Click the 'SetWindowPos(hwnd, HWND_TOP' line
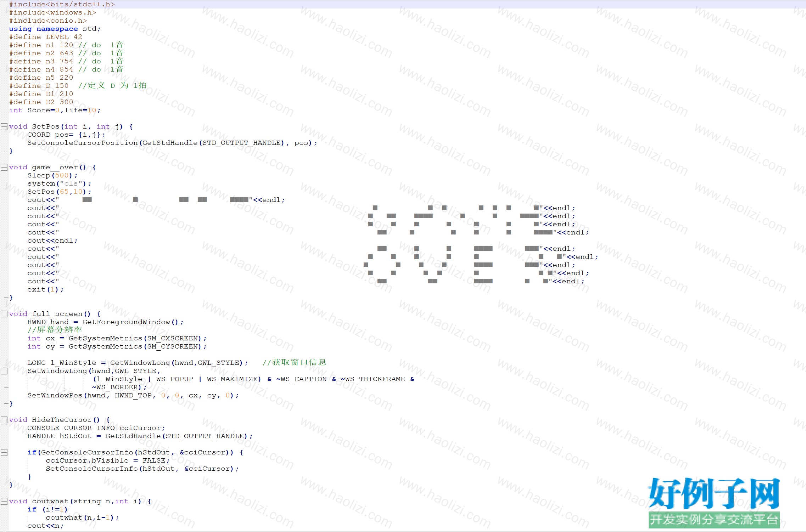The image size is (806, 532). (133, 395)
